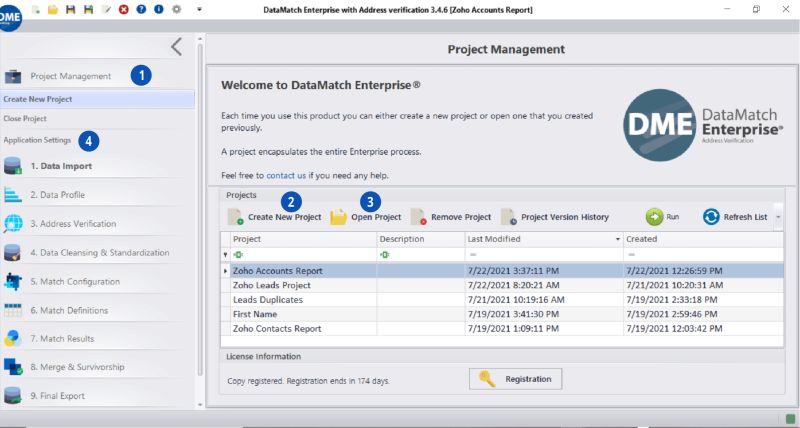Click the Match Configuration puzzle icon

pos(13,282)
